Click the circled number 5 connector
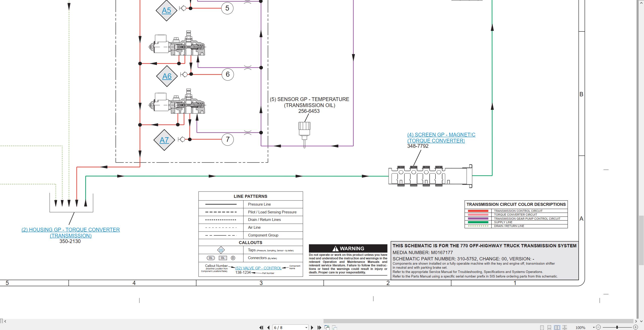This screenshot has height=330, width=644. pyautogui.click(x=227, y=8)
